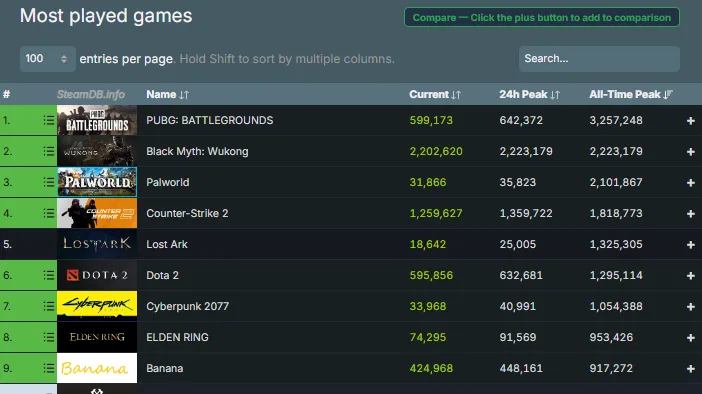Viewport: 702px width, 394px height.
Task: Add Cyberpunk 2077 to comparison with plus
Action: click(x=690, y=307)
